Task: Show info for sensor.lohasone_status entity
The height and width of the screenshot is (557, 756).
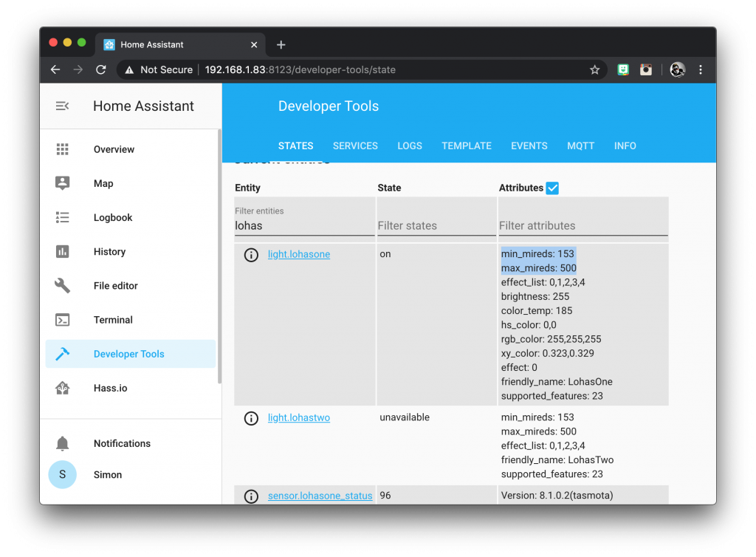Action: pyautogui.click(x=251, y=496)
